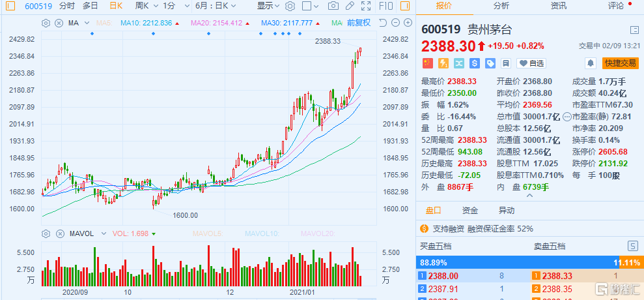Expand the 周K dropdown arrow
Screen dimensions: 644x300
(x=154, y=6)
